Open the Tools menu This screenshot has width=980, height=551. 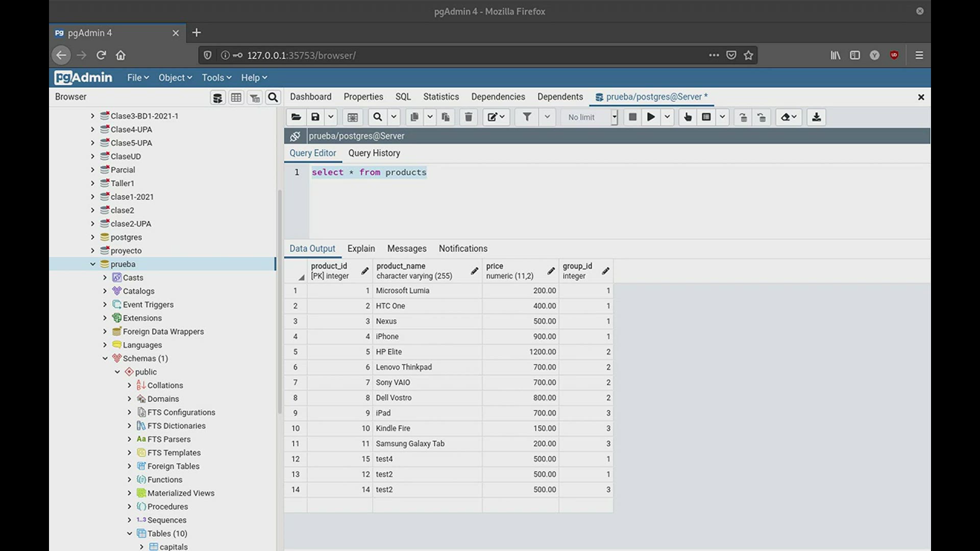click(216, 78)
